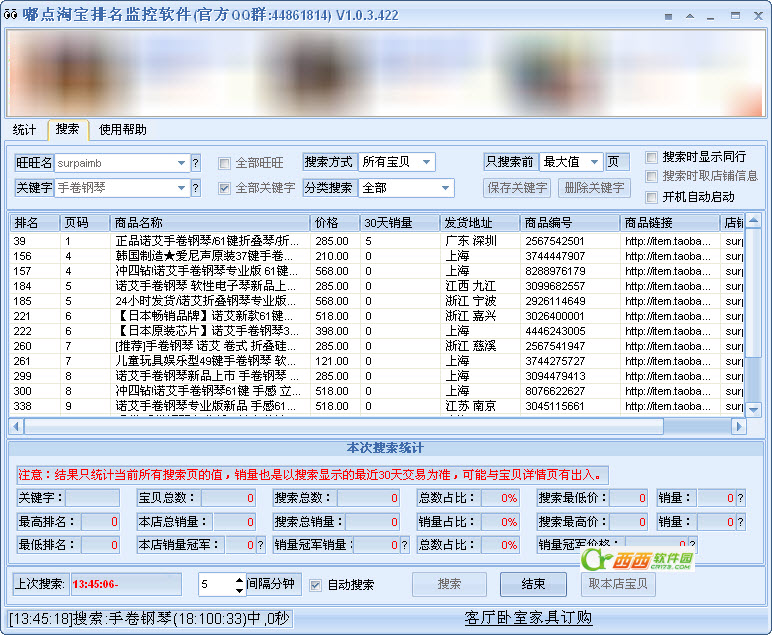Select row with product number 3744447907
The width and height of the screenshot is (772, 635).
(377, 256)
